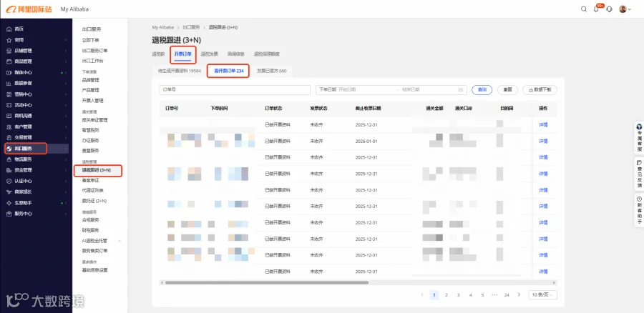This screenshot has height=313, width=644.
Task: Open 详情 link of the first order row
Action: pos(543,125)
